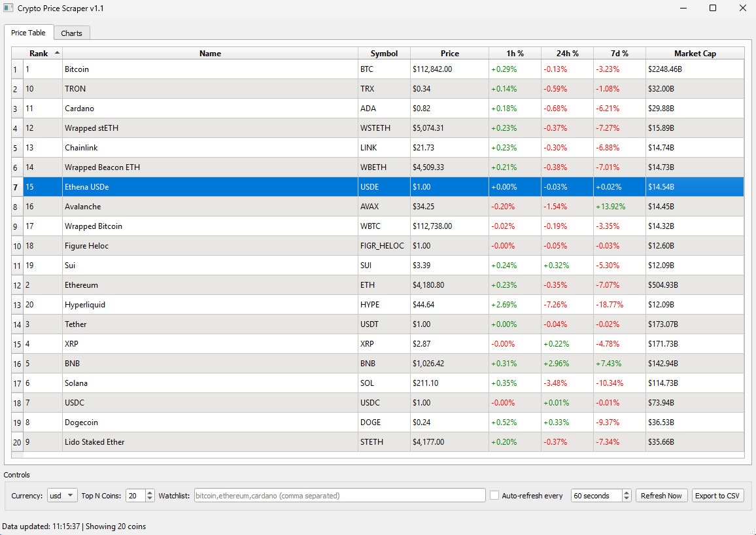This screenshot has height=535, width=756.
Task: Click the Rank column sort arrow
Action: click(57, 52)
